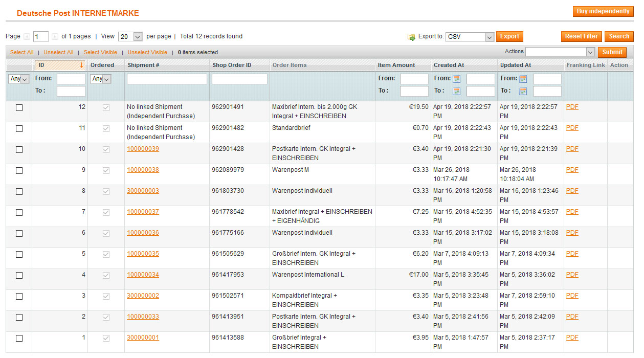The height and width of the screenshot is (358, 644).
Task: Click the previous page arrow icon
Action: (x=27, y=37)
